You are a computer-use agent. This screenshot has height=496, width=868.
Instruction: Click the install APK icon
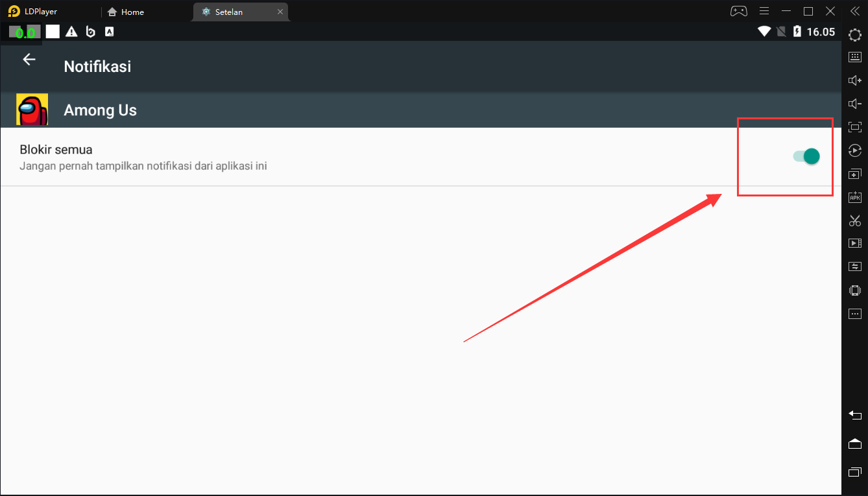855,196
